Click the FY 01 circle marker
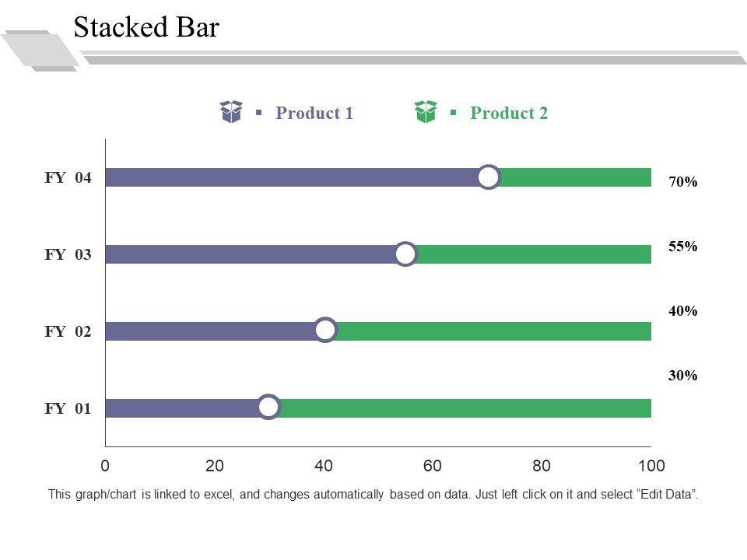747x560 pixels. click(268, 407)
